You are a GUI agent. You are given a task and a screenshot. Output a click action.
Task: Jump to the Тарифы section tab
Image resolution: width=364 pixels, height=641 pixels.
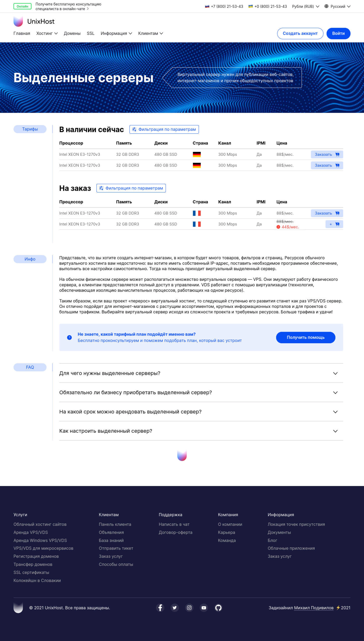click(x=30, y=129)
